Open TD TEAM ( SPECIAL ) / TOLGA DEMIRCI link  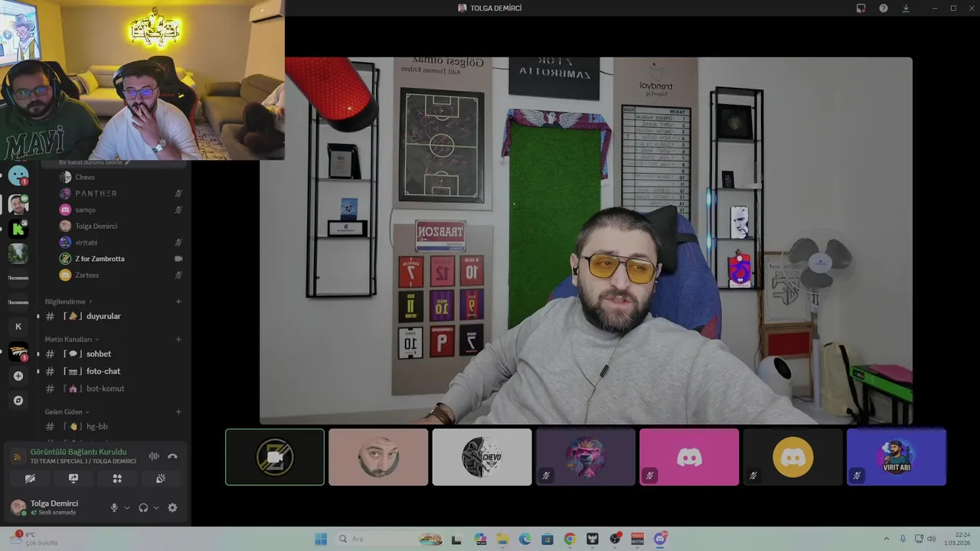(83, 461)
